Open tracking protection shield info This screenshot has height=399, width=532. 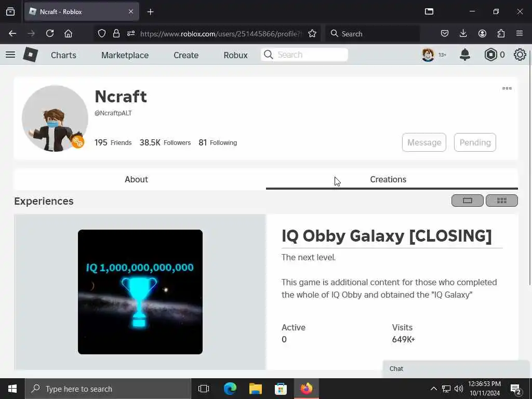(102, 34)
